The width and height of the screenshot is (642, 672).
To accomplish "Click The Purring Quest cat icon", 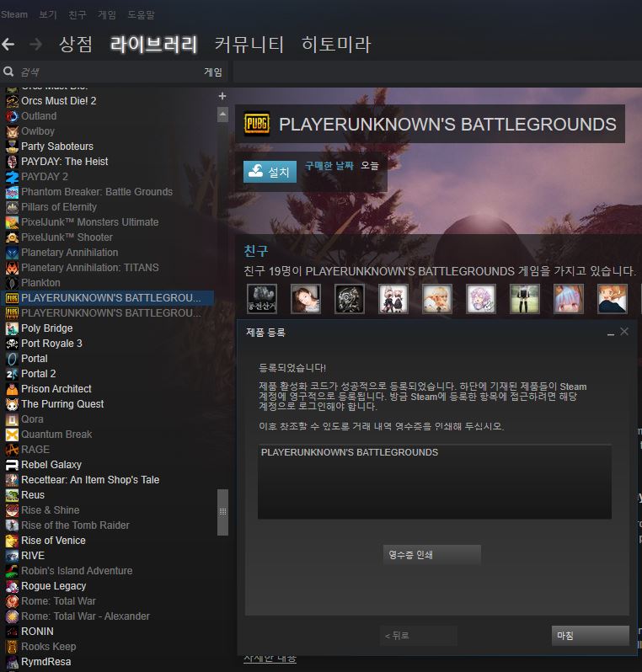I will click(12, 404).
